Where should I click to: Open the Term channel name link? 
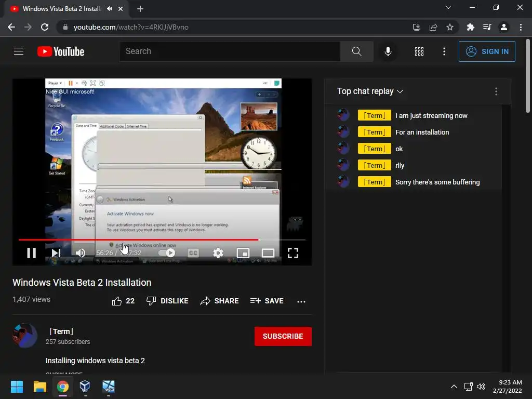pyautogui.click(x=61, y=331)
